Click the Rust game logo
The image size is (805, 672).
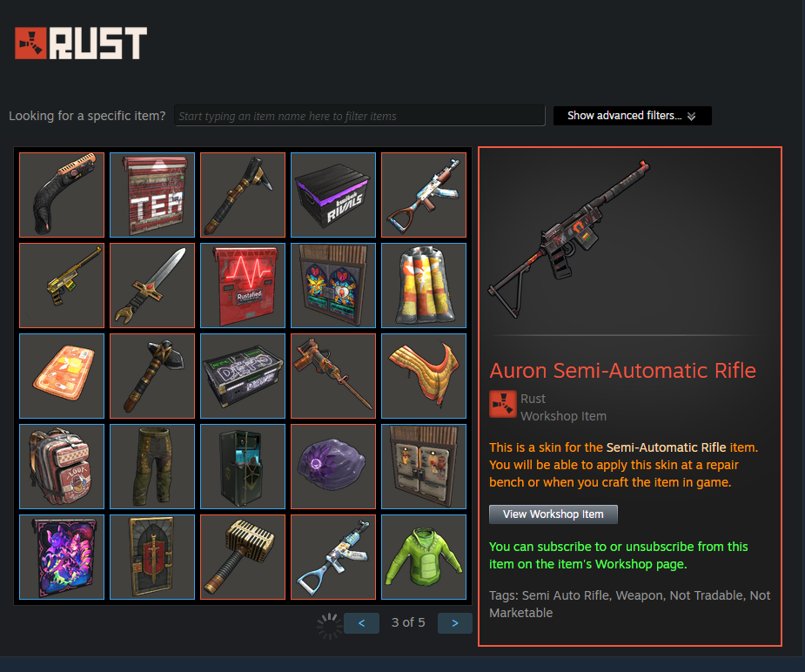tap(81, 44)
